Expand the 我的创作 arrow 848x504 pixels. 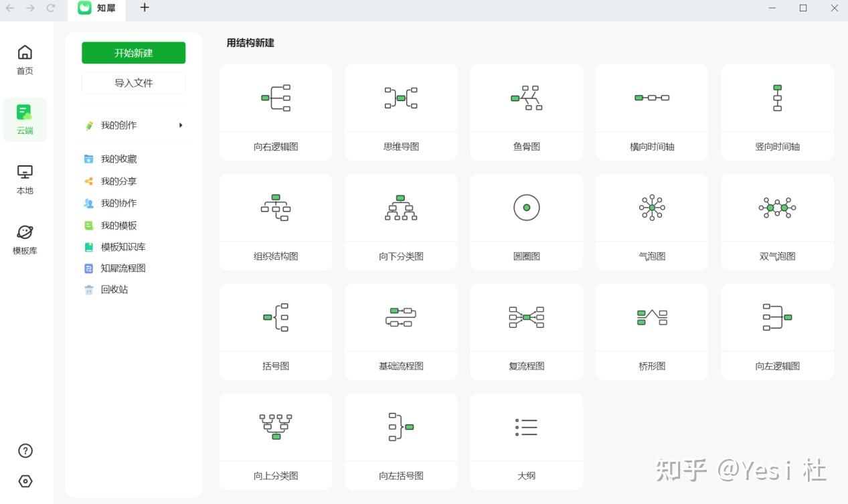(181, 125)
